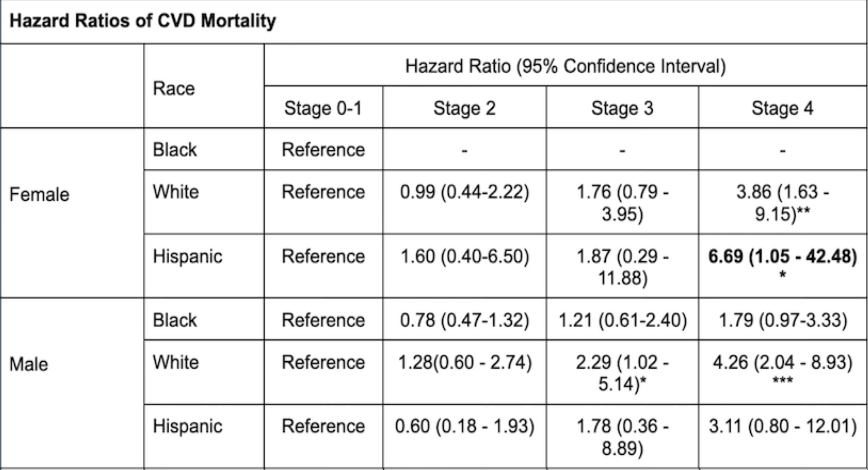Select the 4.26 (2.04 - 8.93) cell

(x=782, y=363)
